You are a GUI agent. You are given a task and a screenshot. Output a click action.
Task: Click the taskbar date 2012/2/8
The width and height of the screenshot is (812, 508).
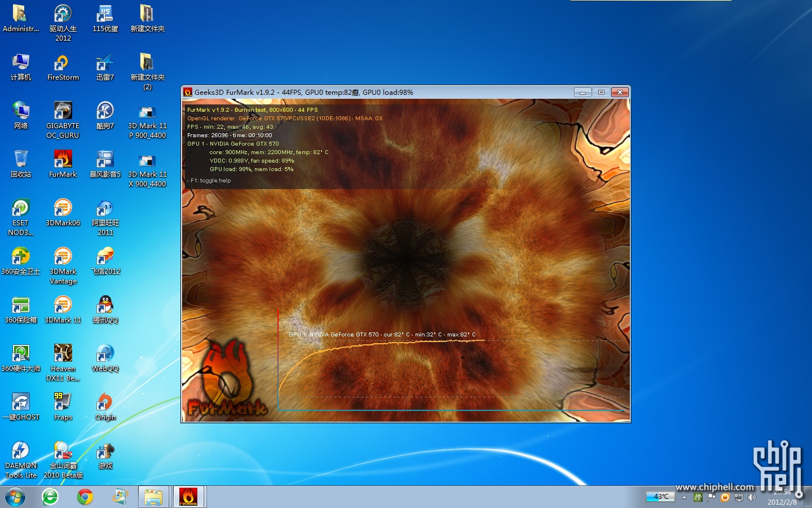click(x=782, y=502)
